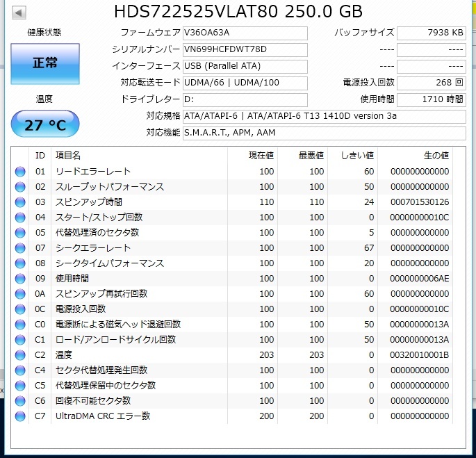Click the power-on hours field 1710 時間

[x=432, y=99]
